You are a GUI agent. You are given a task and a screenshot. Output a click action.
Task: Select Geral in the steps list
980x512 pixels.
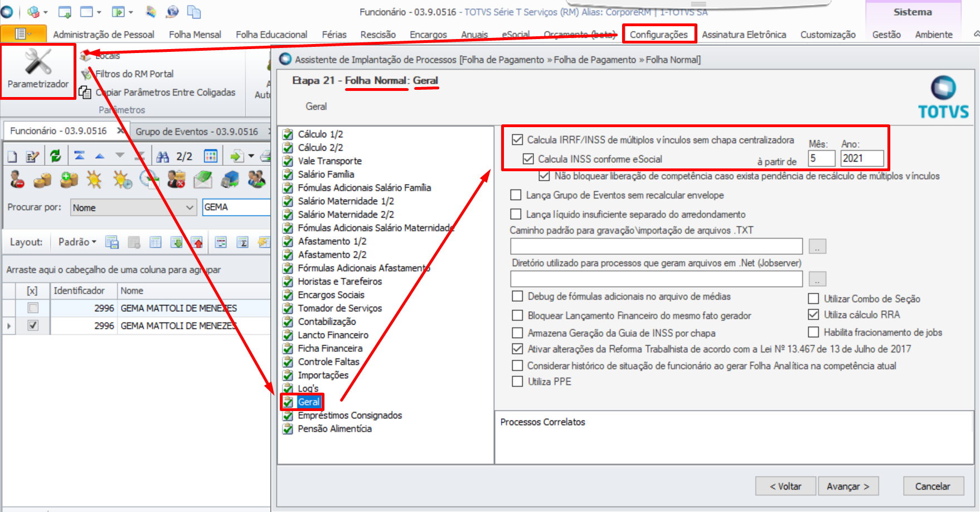[309, 402]
